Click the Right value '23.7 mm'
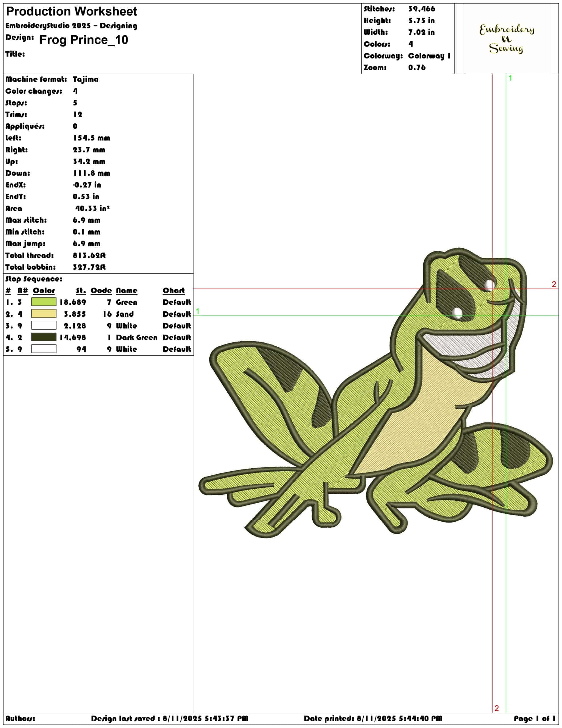 [x=89, y=150]
